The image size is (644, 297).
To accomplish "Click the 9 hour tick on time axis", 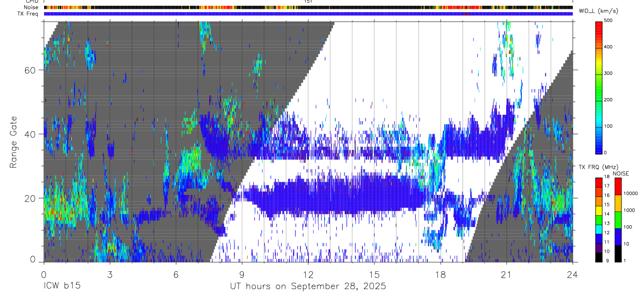I will [x=242, y=274].
